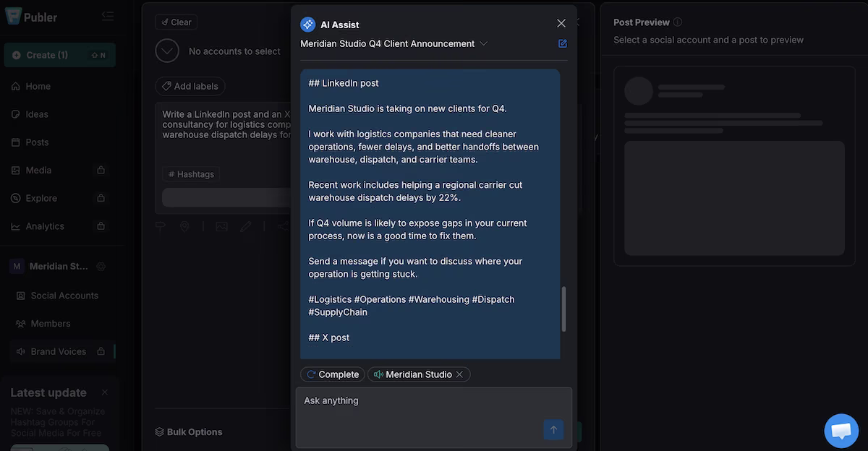Open the Meridian Studio workspace settings gear
868x451 pixels.
[101, 267]
